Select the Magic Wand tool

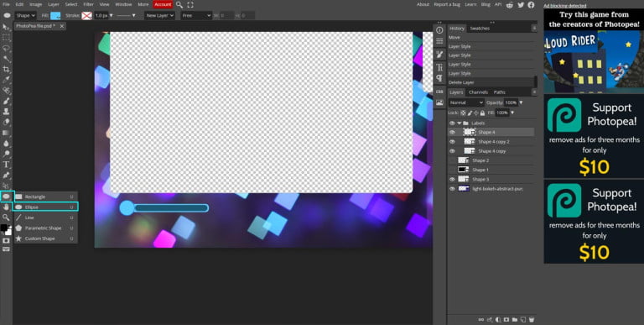click(6, 59)
